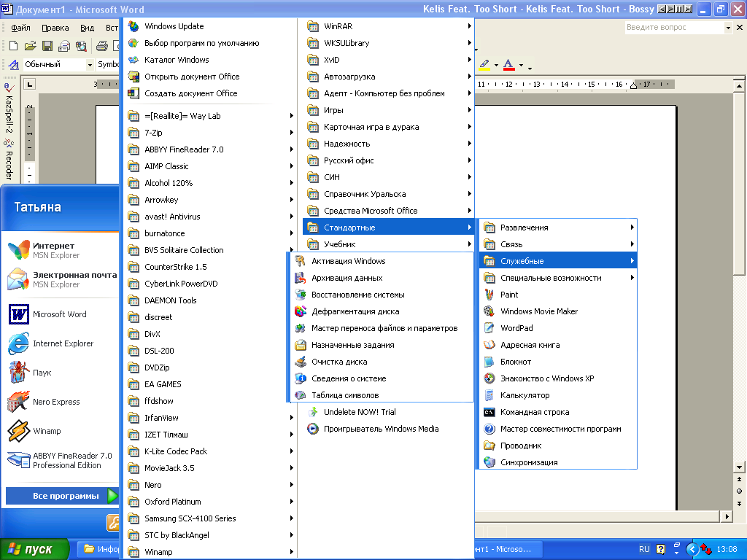The image size is (747, 560).
Task: Click the tab selector on the ruler
Action: 29,85
